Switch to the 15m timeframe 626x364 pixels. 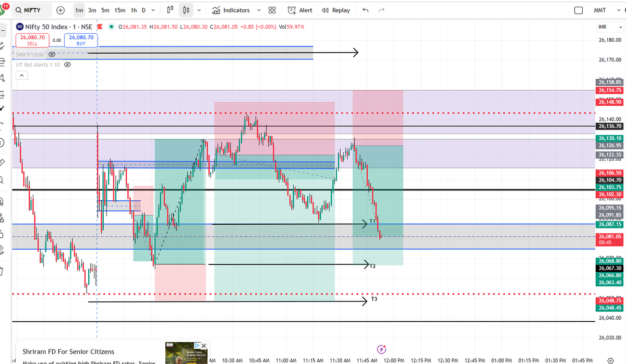(x=120, y=10)
